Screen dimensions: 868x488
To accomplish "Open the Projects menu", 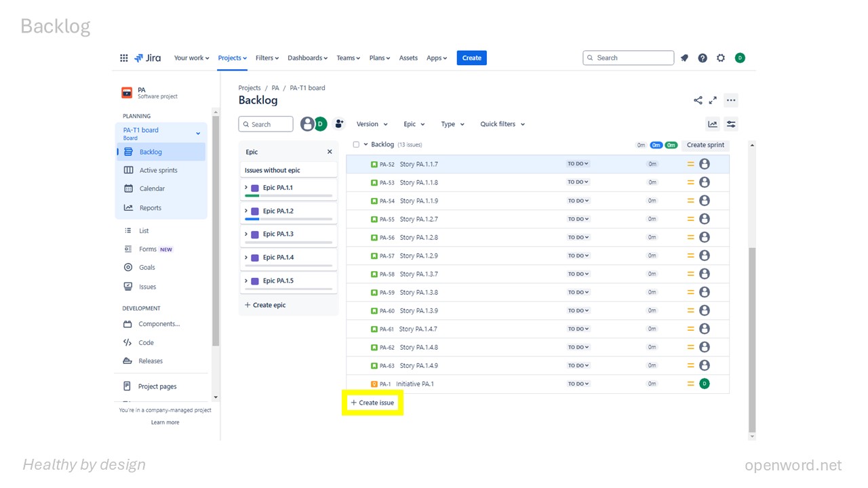I will (x=233, y=58).
